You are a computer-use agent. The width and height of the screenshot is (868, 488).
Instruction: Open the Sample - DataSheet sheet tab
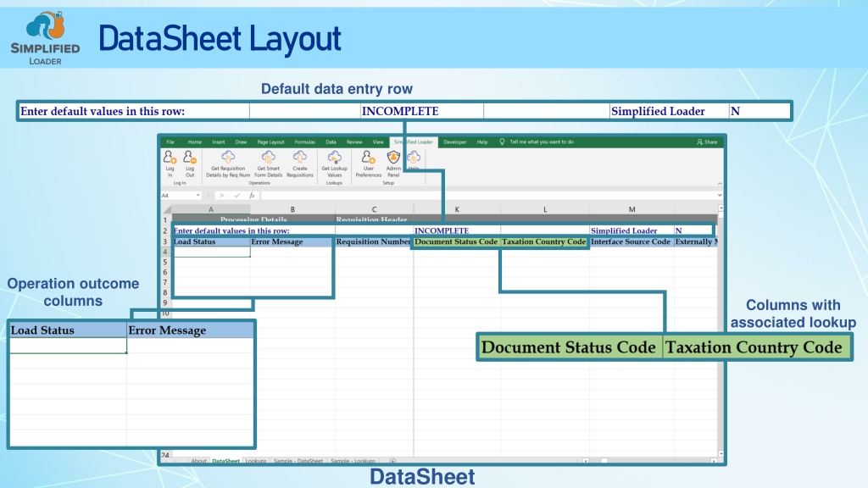tap(298, 461)
